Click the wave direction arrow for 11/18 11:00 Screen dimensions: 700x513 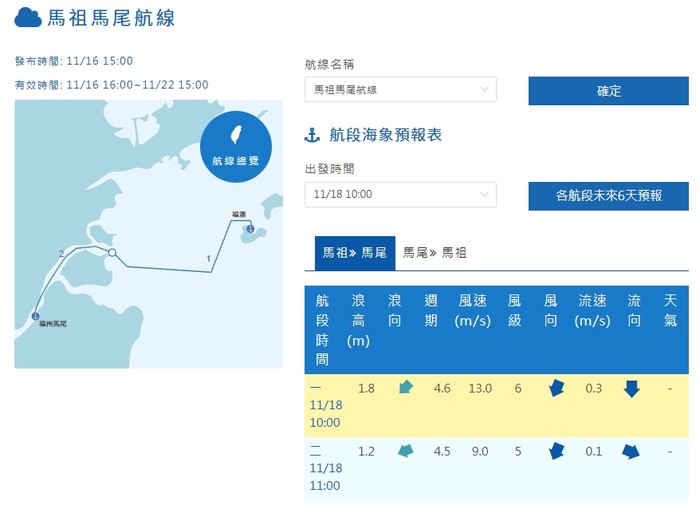point(405,451)
